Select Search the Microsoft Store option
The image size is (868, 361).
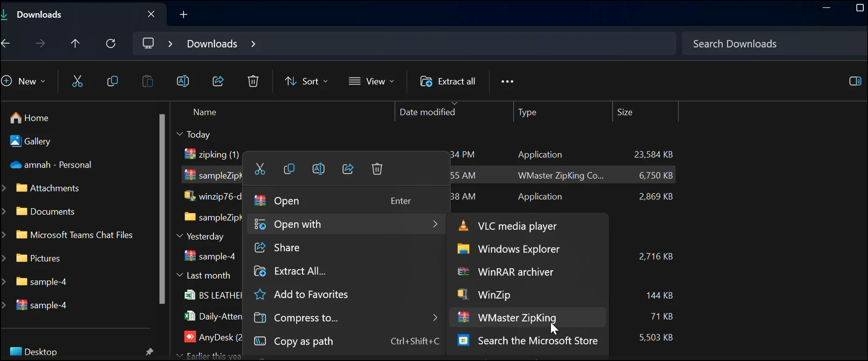coord(528,341)
